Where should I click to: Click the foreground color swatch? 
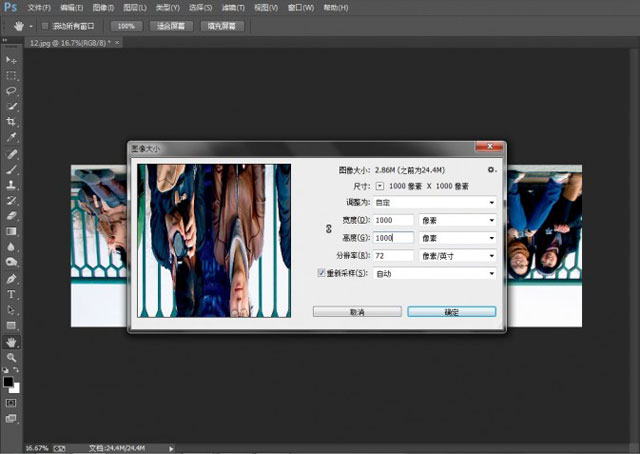pos(9,381)
